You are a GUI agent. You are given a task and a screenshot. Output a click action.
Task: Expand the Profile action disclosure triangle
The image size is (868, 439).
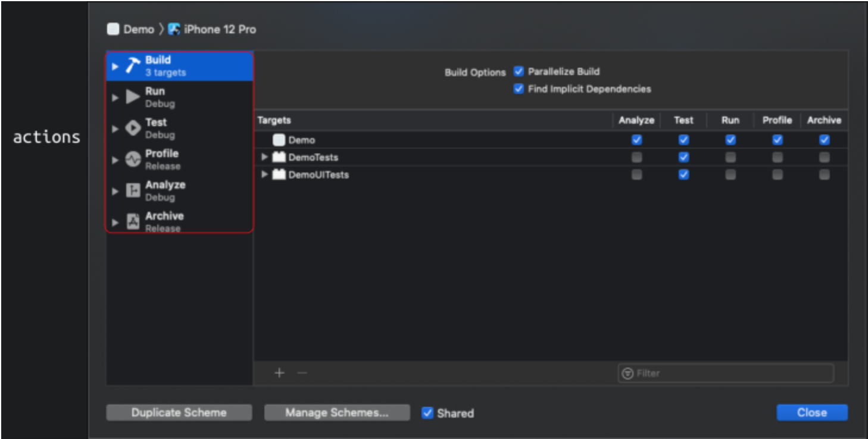(x=115, y=160)
